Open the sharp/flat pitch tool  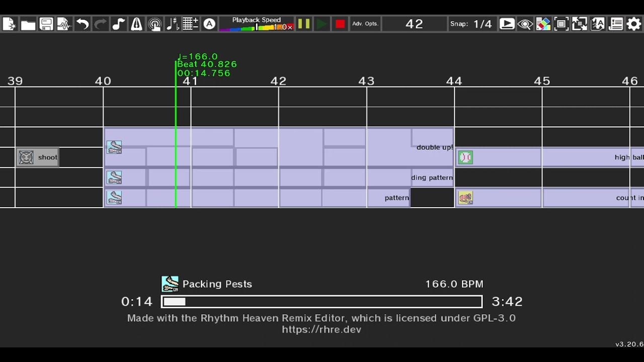[173, 24]
